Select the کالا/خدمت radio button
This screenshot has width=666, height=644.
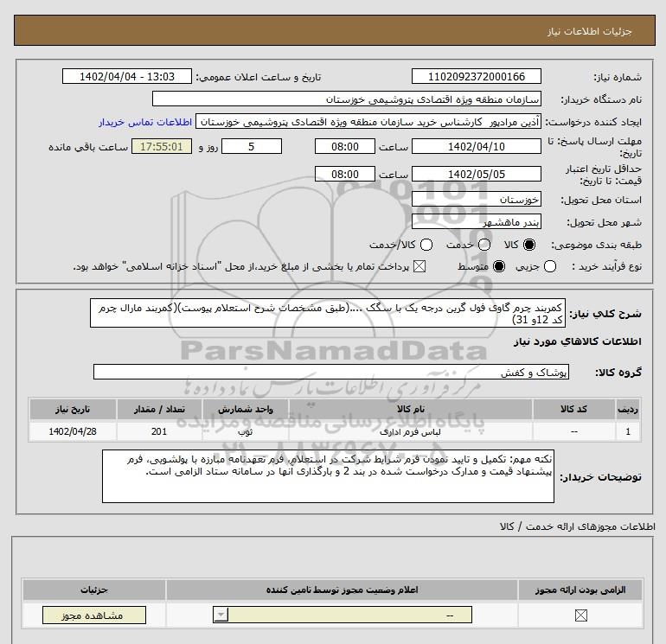point(426,245)
